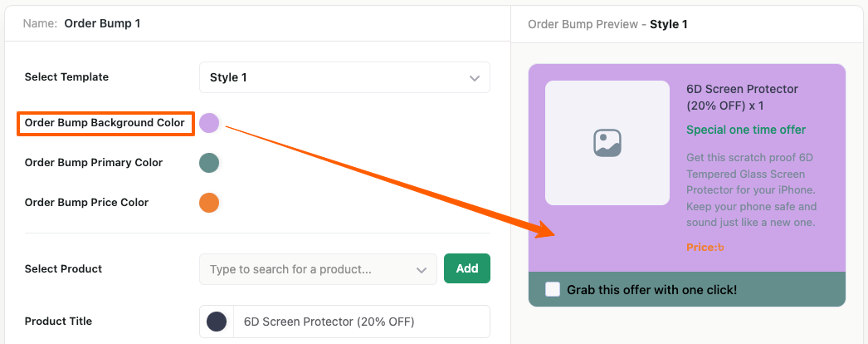Click the 'Grab this offer with one click!' label

[652, 290]
